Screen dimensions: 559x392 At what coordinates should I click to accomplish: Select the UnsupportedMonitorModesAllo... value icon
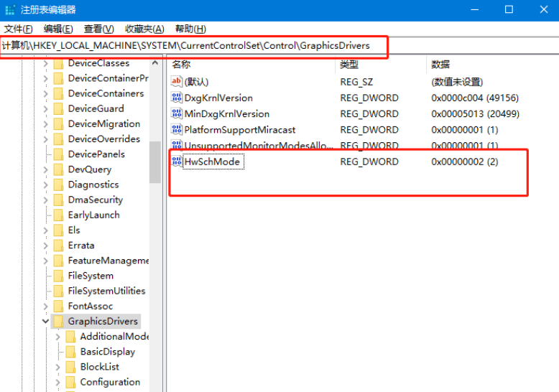click(177, 145)
